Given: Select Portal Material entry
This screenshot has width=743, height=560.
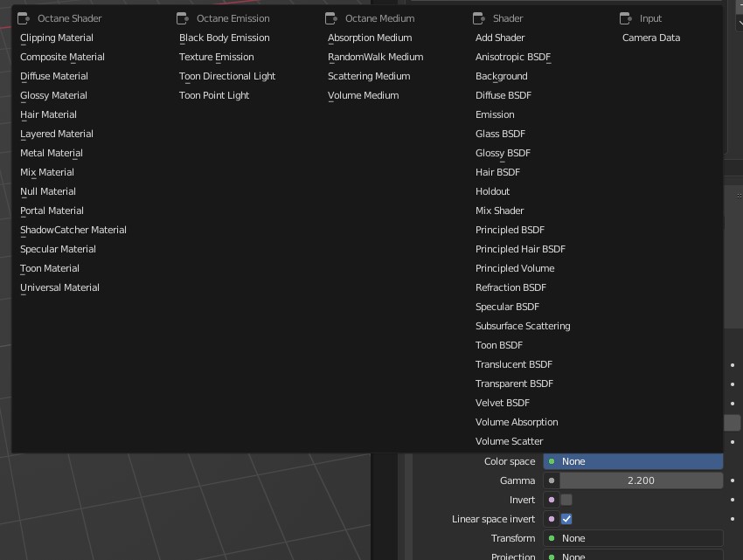Looking at the screenshot, I should [x=52, y=211].
